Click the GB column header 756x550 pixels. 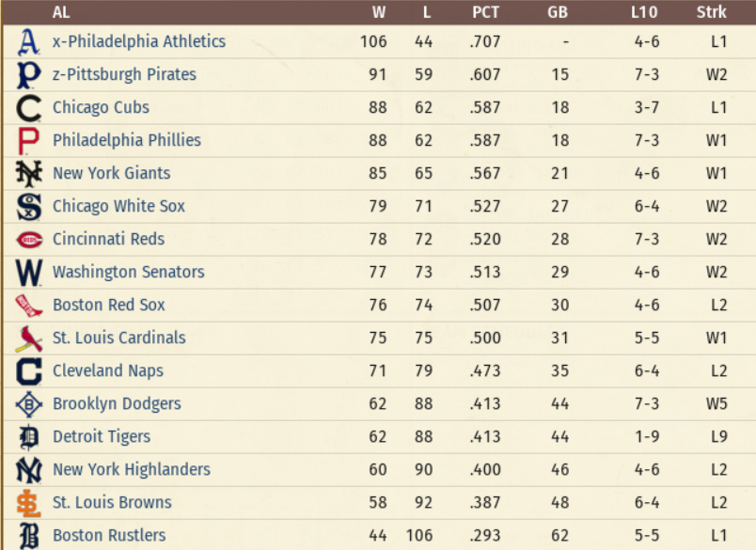[558, 13]
